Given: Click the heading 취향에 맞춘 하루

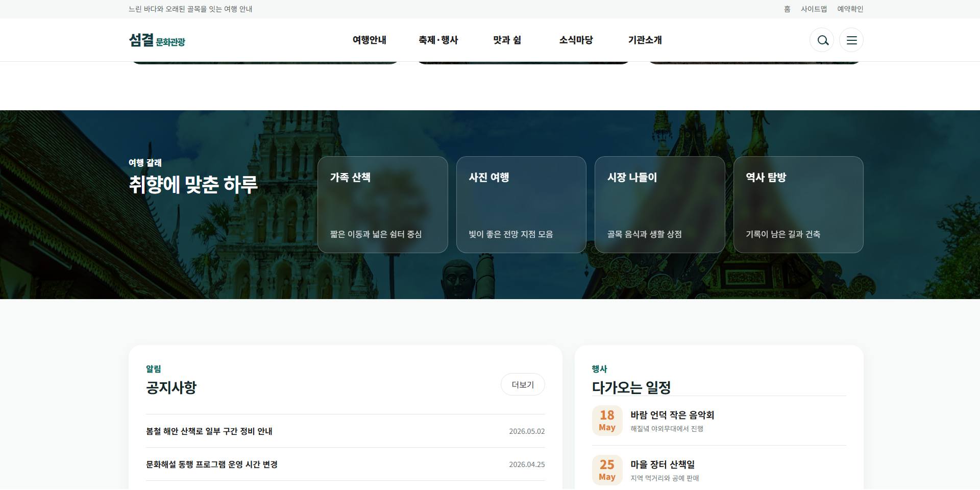Looking at the screenshot, I should tap(193, 184).
